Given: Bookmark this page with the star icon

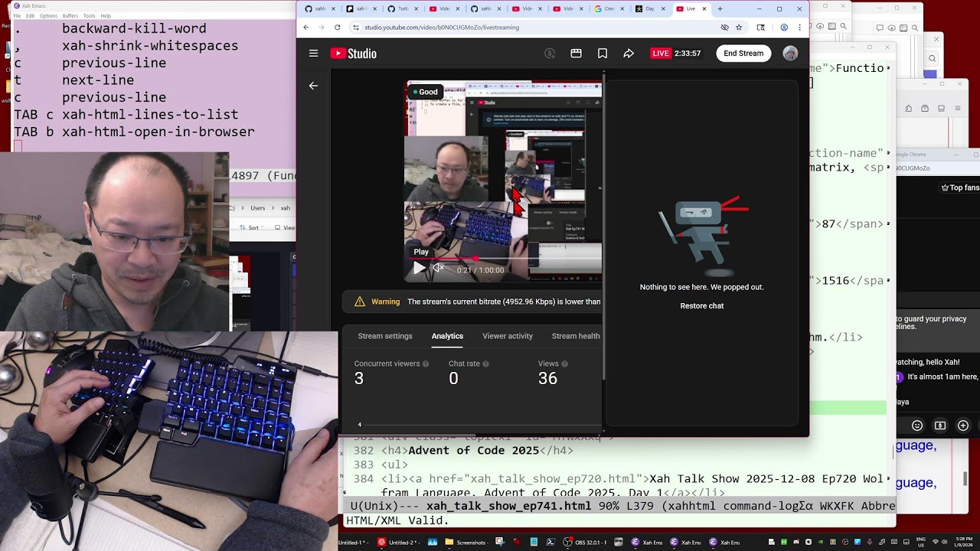Looking at the screenshot, I should tap(739, 27).
